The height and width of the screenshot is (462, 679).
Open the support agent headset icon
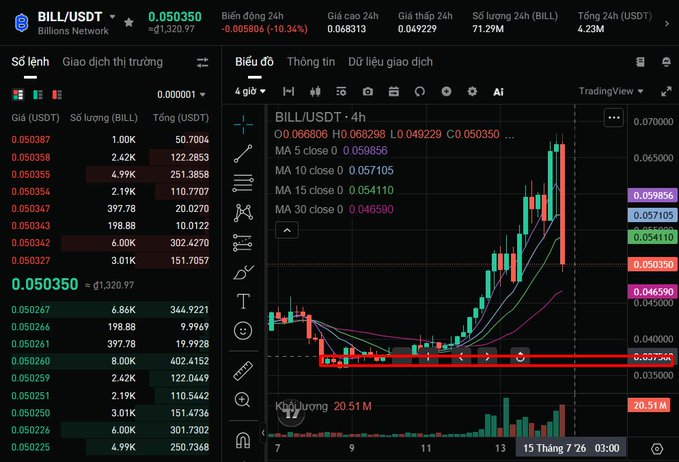pyautogui.click(x=666, y=62)
